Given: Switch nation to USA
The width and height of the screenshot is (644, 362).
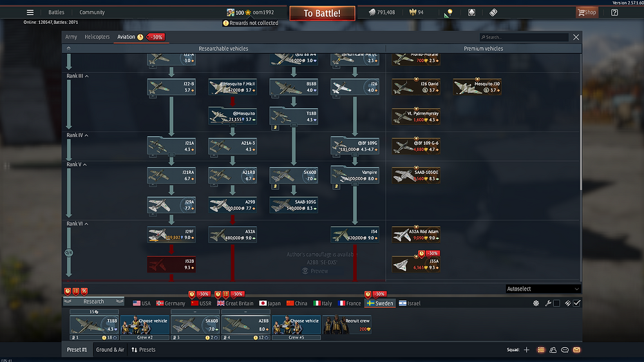Looking at the screenshot, I should 142,303.
